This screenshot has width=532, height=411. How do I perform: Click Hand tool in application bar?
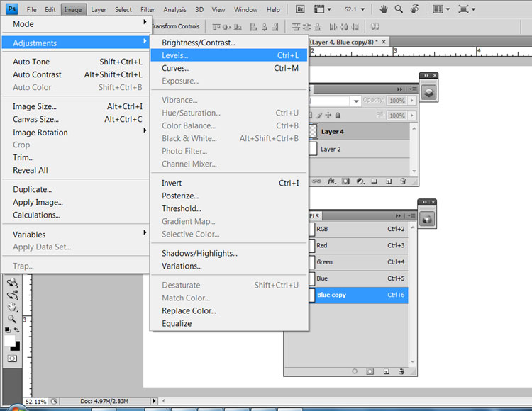click(384, 9)
